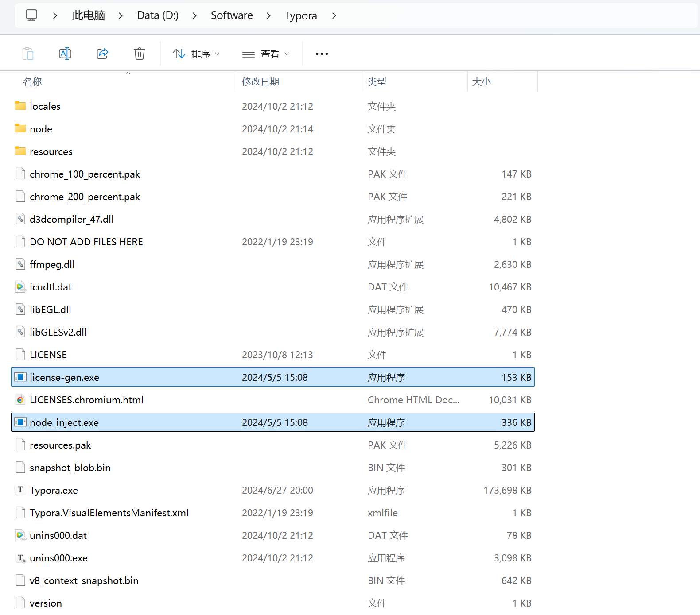Click file name 'node_inject.exe'
Viewport: 700px width, 615px height.
coord(64,422)
